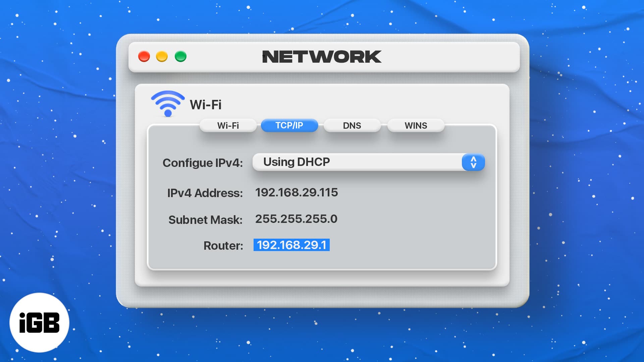The height and width of the screenshot is (362, 644).
Task: Switch to the Wi-Fi tab
Action: pos(228,125)
